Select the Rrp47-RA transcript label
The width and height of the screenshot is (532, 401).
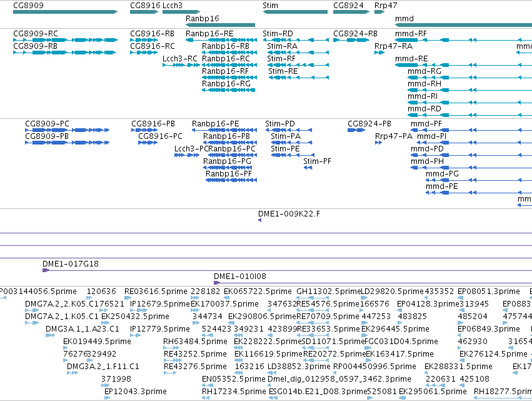point(394,46)
